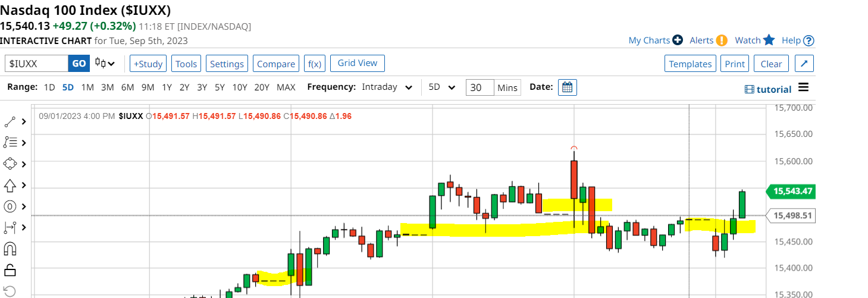
Task: Click the Watch star icon
Action: coord(769,40)
